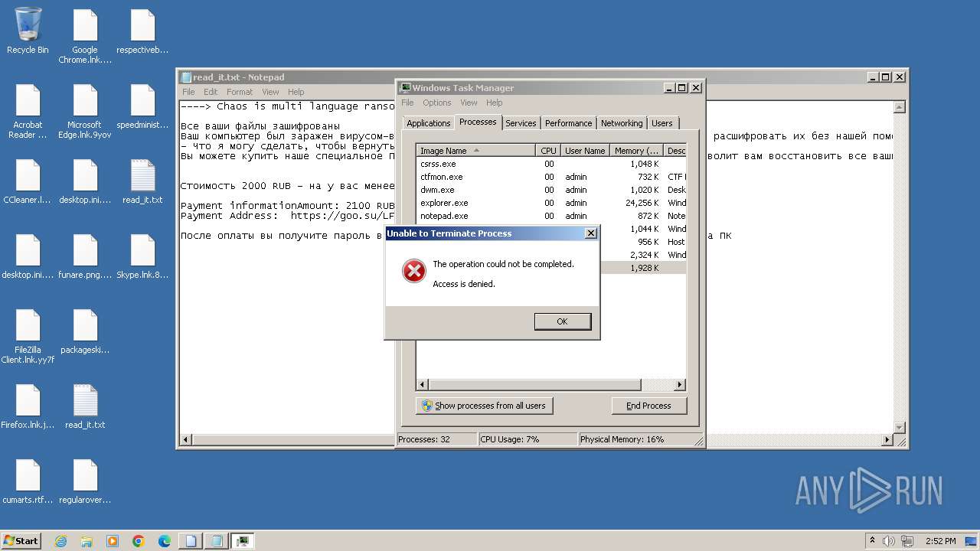This screenshot has height=551, width=980.
Task: Open the Start menu
Action: tap(21, 541)
